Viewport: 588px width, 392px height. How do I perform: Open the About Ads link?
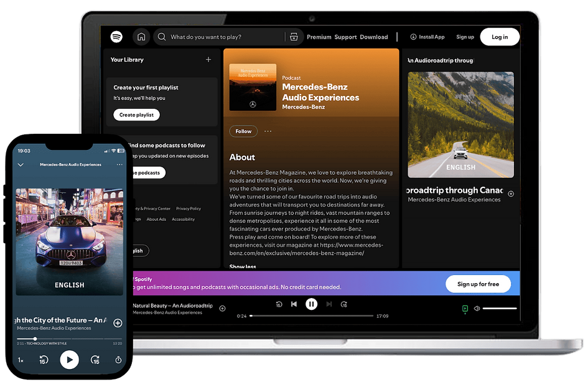pyautogui.click(x=156, y=220)
